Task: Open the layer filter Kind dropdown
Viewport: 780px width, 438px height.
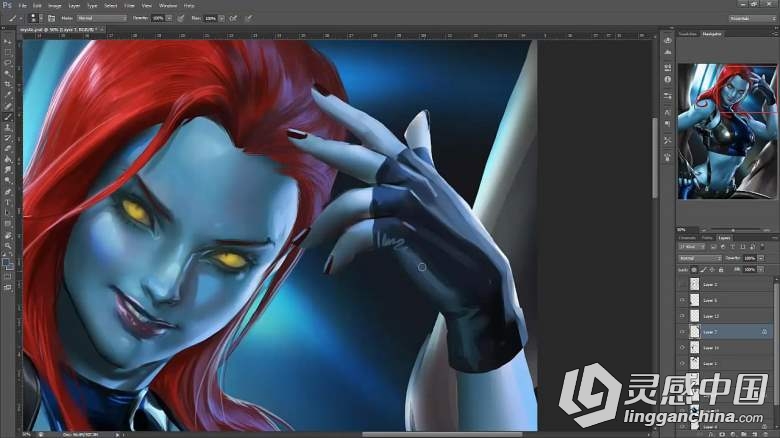Action: (x=692, y=247)
